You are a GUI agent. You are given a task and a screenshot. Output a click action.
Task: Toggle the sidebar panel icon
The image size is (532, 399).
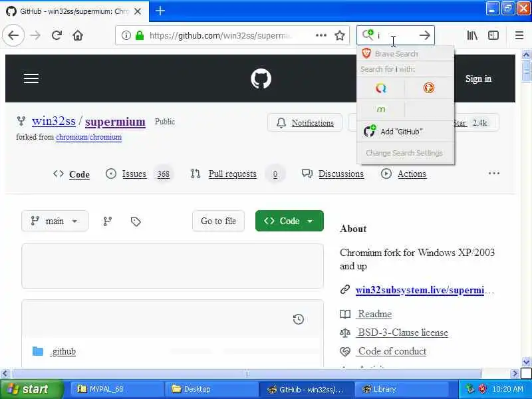point(493,35)
